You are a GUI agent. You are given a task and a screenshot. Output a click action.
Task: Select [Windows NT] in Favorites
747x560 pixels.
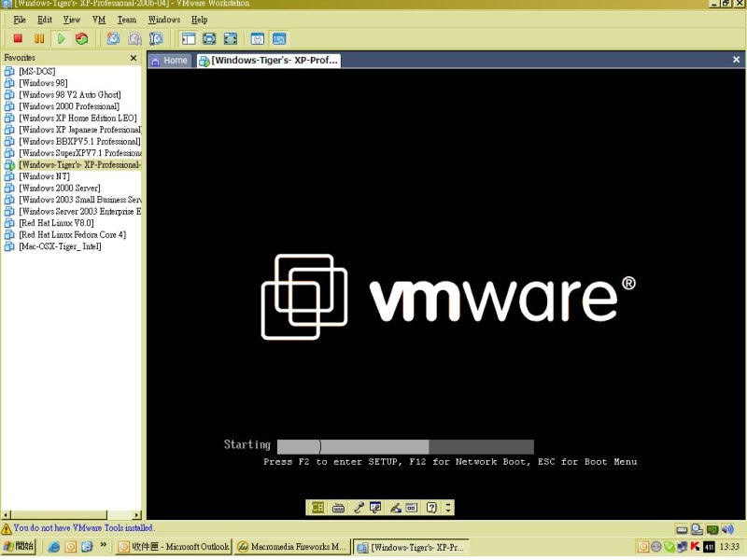[36, 176]
